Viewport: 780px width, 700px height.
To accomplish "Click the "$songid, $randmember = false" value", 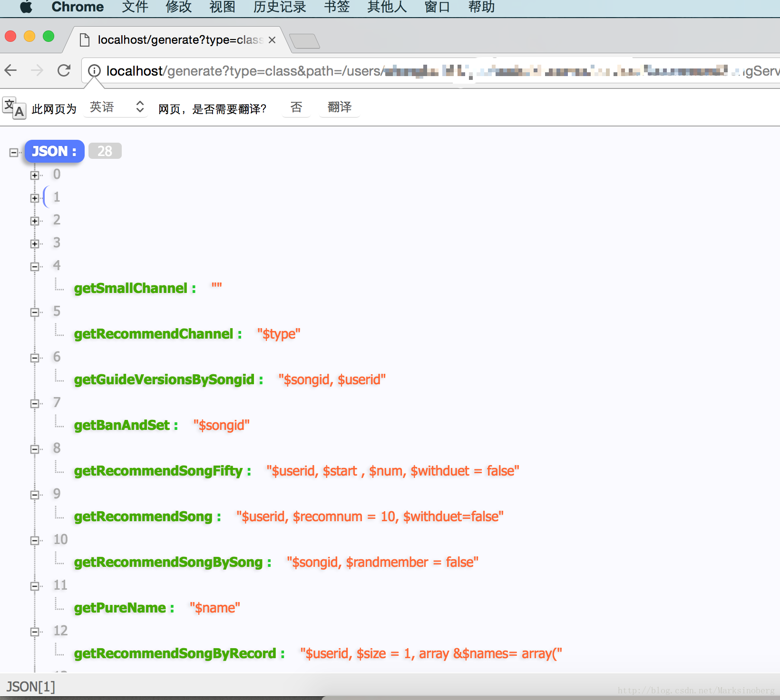I will [x=383, y=562].
